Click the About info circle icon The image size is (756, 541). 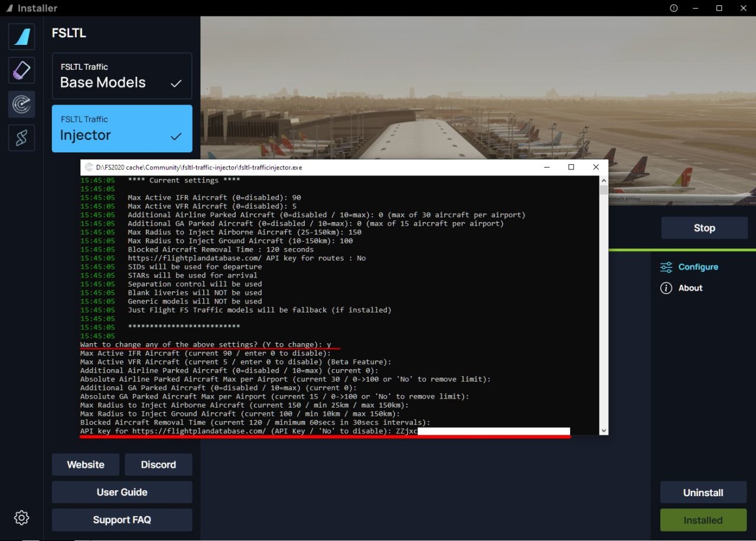pyautogui.click(x=666, y=288)
